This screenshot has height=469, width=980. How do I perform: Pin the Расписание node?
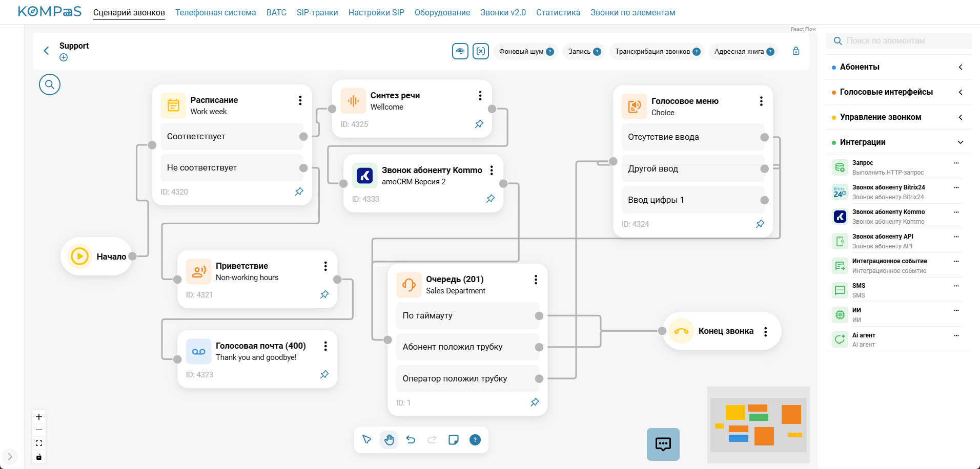point(299,191)
